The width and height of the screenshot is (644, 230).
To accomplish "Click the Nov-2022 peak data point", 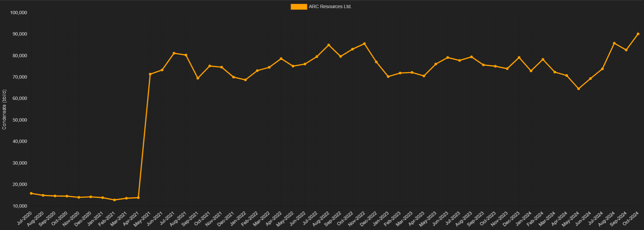I will pos(364,44).
